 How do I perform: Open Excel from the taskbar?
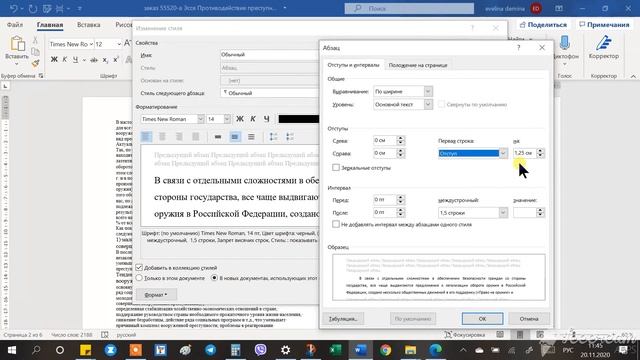click(336, 350)
